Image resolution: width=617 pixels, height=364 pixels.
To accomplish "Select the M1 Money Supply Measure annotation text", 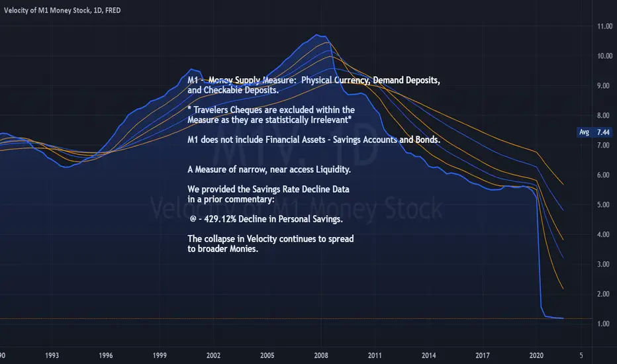I will [x=314, y=85].
